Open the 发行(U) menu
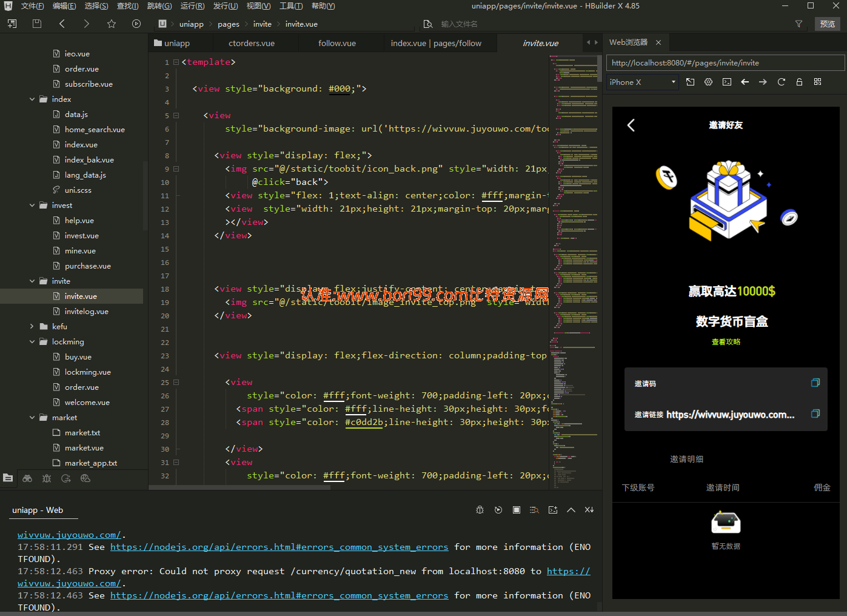The width and height of the screenshot is (847, 616). pos(226,6)
